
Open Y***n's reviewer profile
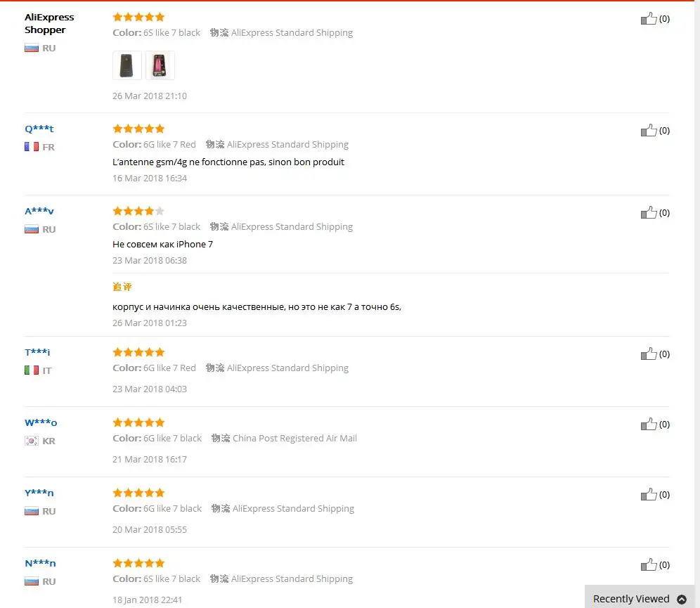click(x=39, y=493)
